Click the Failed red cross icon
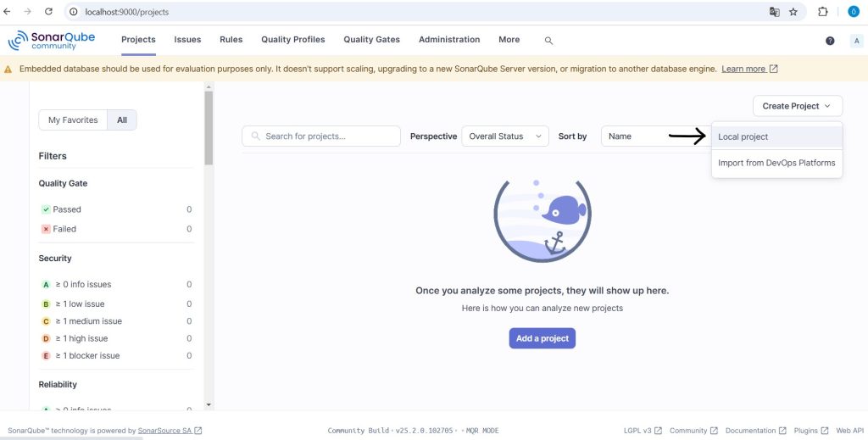The height and width of the screenshot is (440, 868). 47,229
